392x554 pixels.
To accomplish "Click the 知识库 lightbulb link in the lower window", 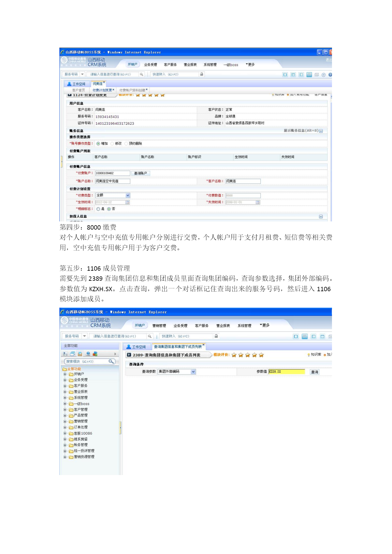I will click(x=314, y=355).
